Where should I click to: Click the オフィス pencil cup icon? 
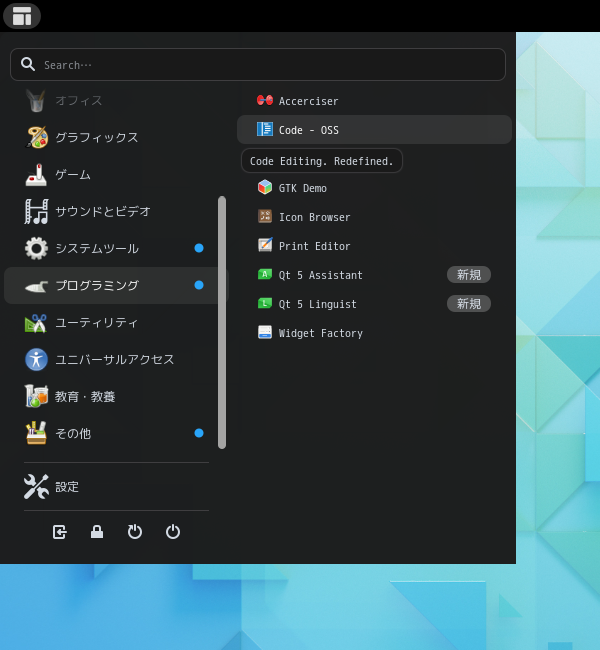pos(36,101)
